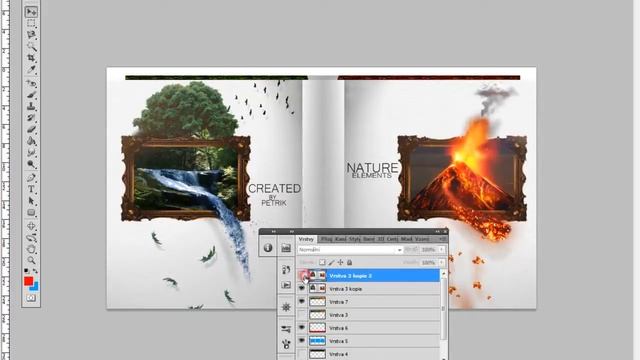Select layer Vrstva 6 by name
The width and height of the screenshot is (640, 360).
(338, 328)
